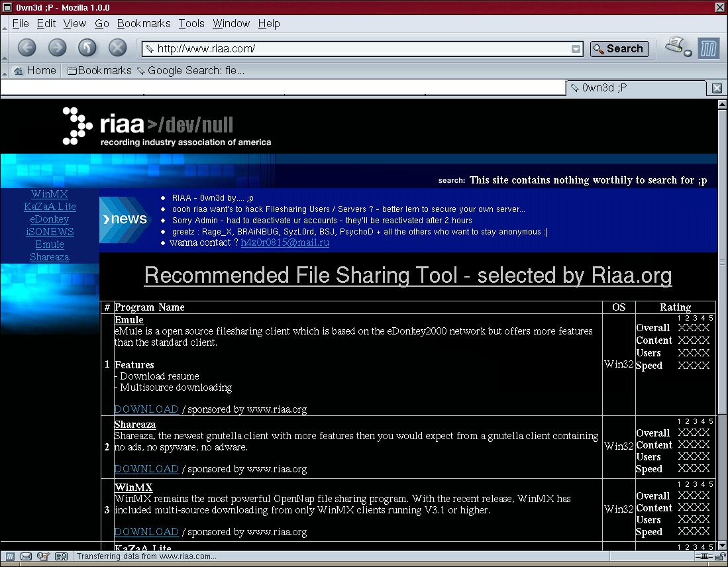The width and height of the screenshot is (728, 567).
Task: Open the Help menu
Action: point(269,24)
